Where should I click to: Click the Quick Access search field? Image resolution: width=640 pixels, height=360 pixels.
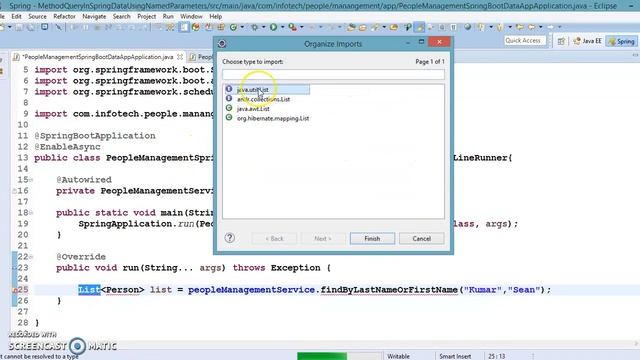pyautogui.click(x=524, y=41)
